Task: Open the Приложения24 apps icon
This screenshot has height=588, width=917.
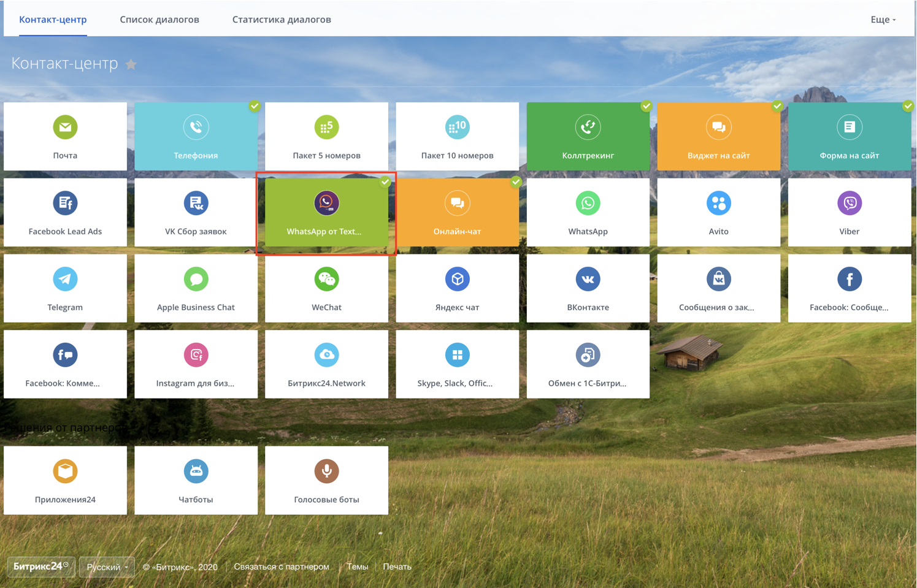Action: tap(65, 471)
